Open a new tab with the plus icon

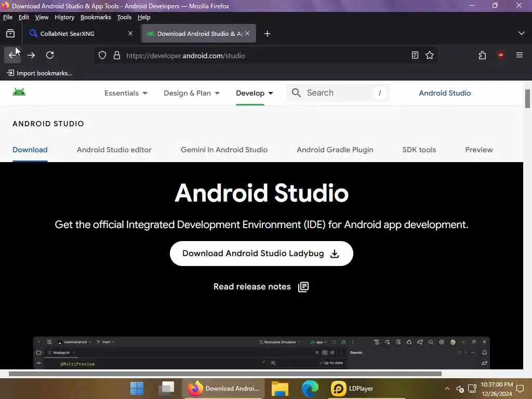pyautogui.click(x=268, y=34)
